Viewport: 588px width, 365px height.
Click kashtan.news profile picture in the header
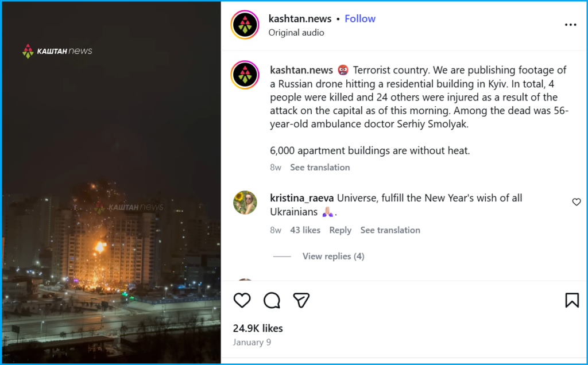(x=245, y=25)
